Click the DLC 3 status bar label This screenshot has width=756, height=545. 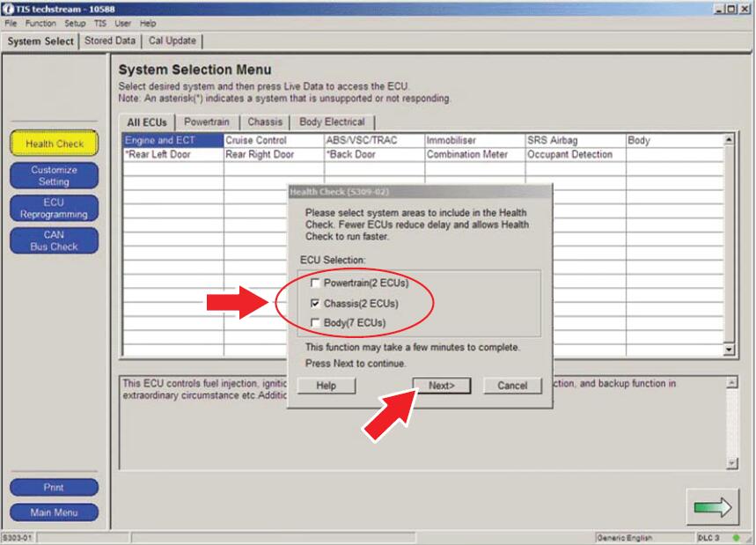pos(708,537)
